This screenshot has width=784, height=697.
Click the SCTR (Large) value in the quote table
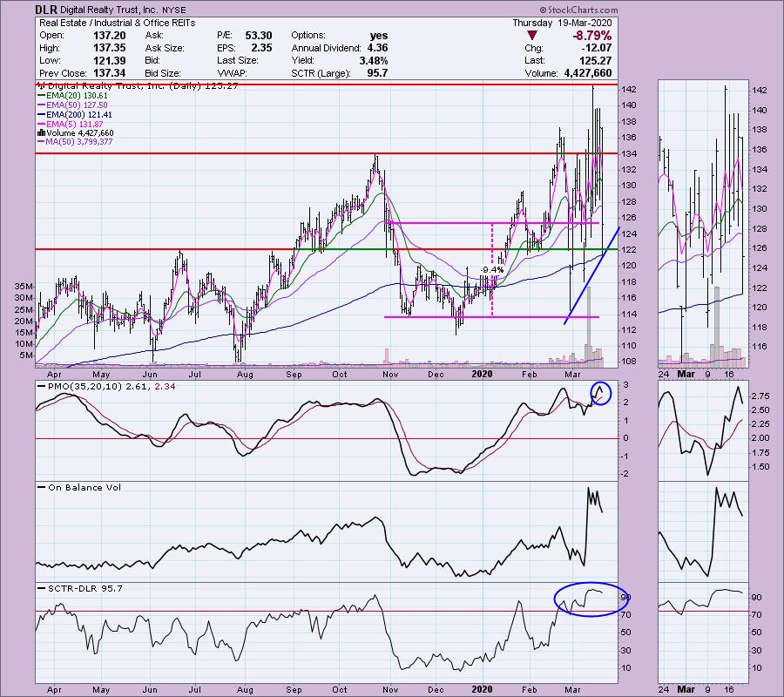pyautogui.click(x=377, y=73)
